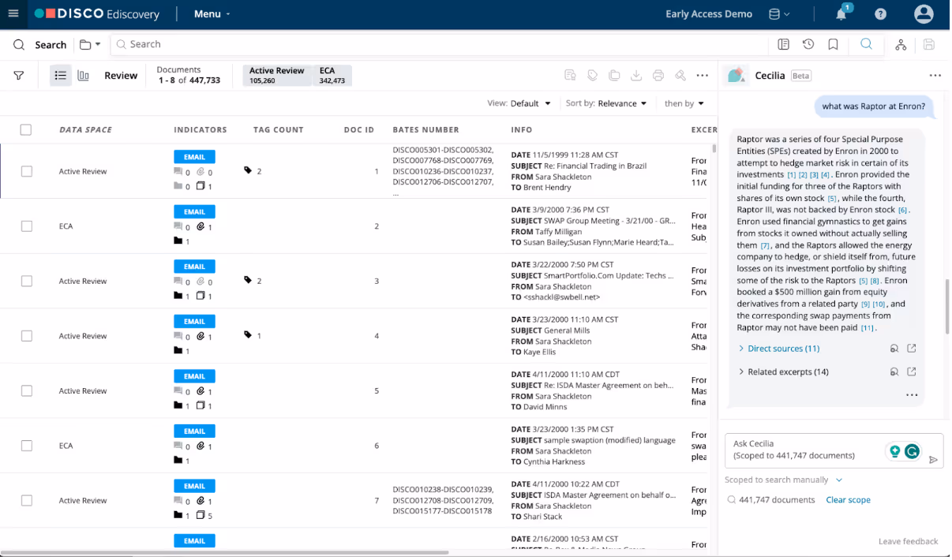
Task: Open the workflow hierarchy icon
Action: (x=901, y=45)
